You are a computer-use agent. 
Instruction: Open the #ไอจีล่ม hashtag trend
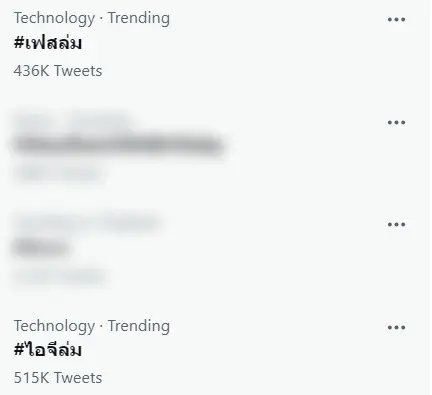pyautogui.click(x=48, y=350)
